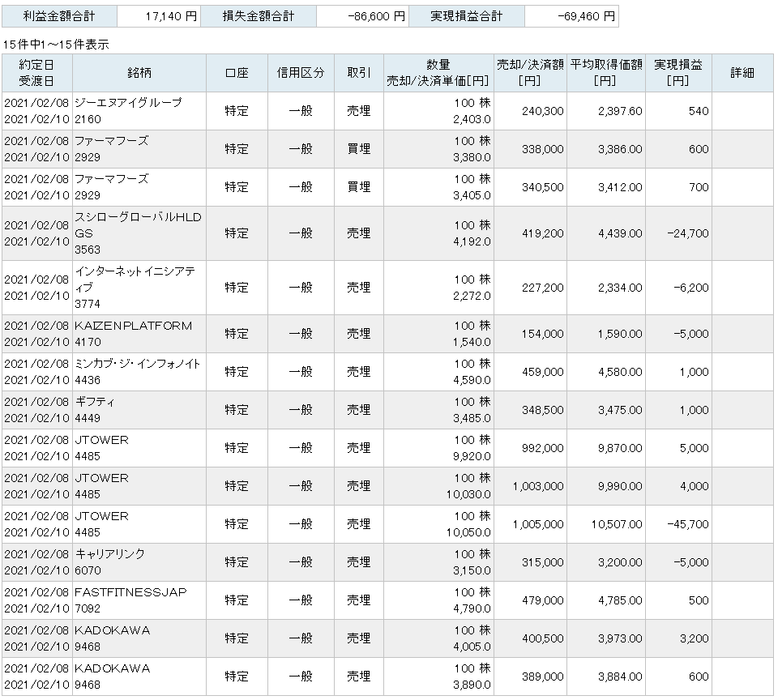Screen dimensions: 778x700
Task: Click the 459,000 settlement amount
Action: [542, 372]
